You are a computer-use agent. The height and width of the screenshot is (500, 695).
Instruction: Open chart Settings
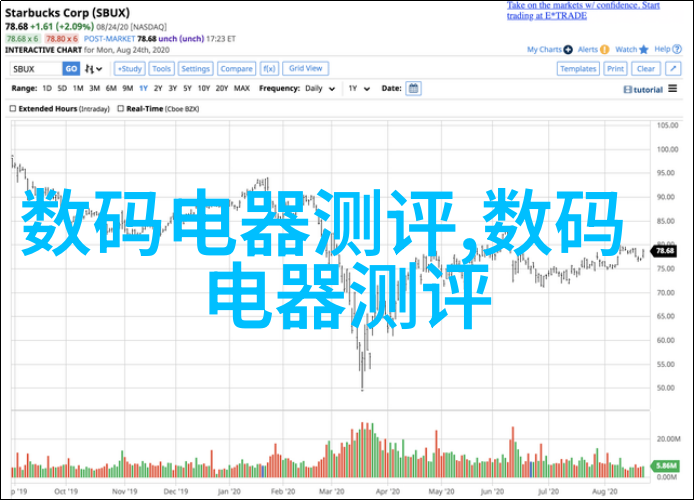(195, 69)
